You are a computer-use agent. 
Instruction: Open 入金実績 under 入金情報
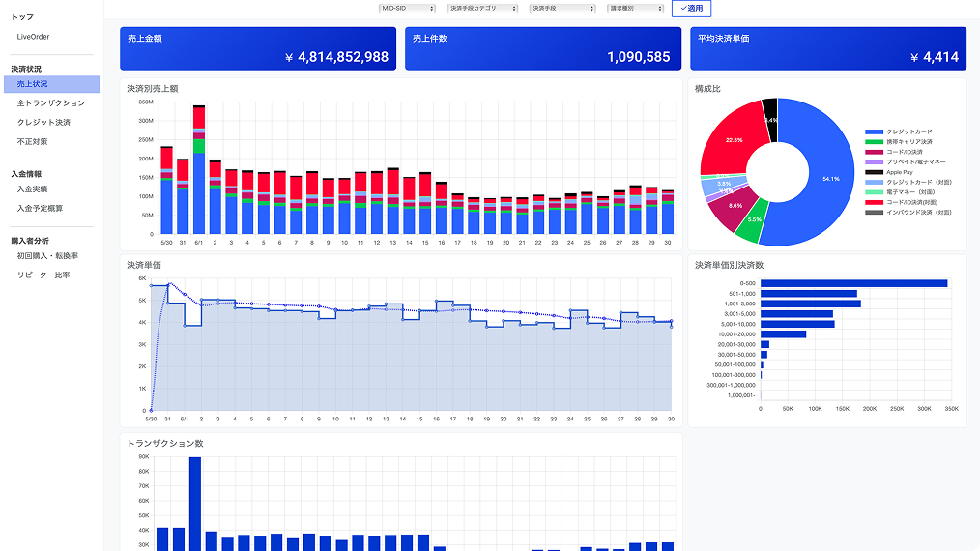32,188
